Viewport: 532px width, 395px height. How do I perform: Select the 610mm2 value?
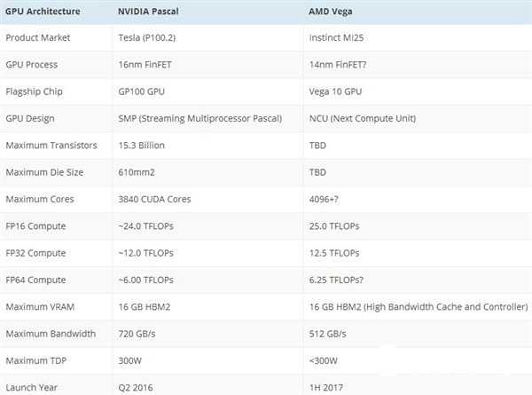(x=137, y=172)
